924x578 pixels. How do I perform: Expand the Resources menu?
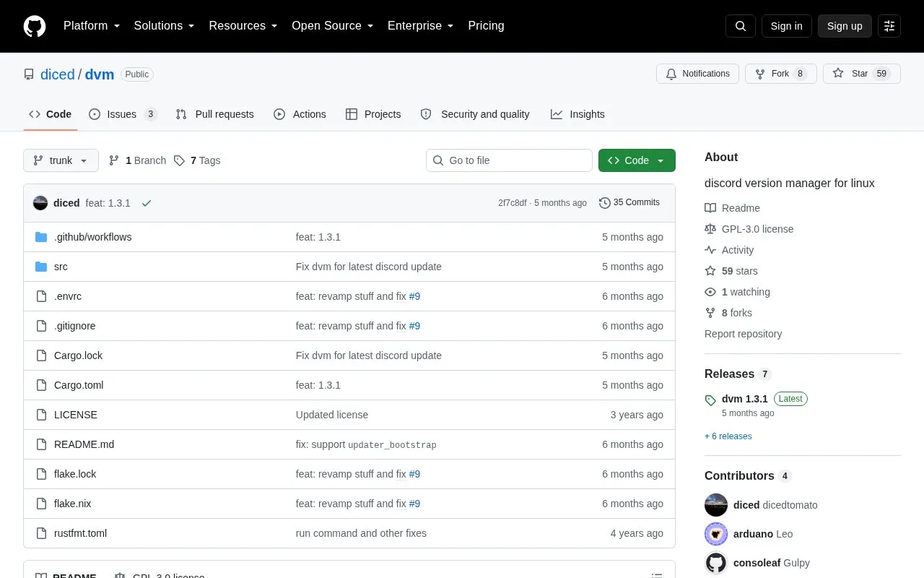[243, 26]
